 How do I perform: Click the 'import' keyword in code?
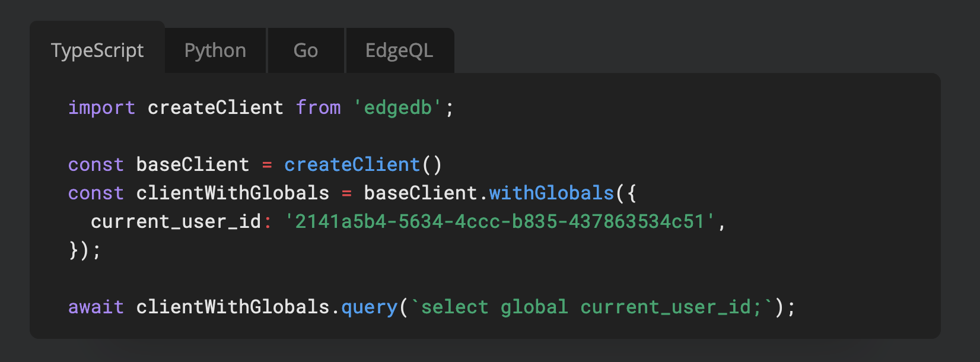pos(101,107)
